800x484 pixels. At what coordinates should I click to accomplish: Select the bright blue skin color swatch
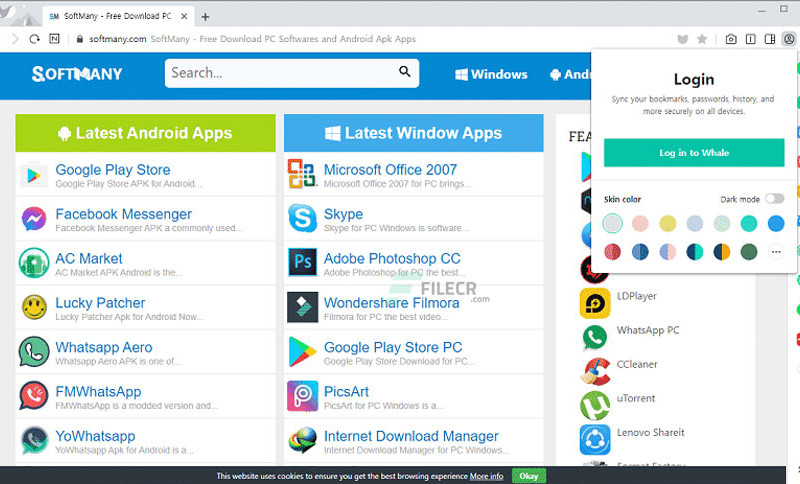[x=776, y=223]
